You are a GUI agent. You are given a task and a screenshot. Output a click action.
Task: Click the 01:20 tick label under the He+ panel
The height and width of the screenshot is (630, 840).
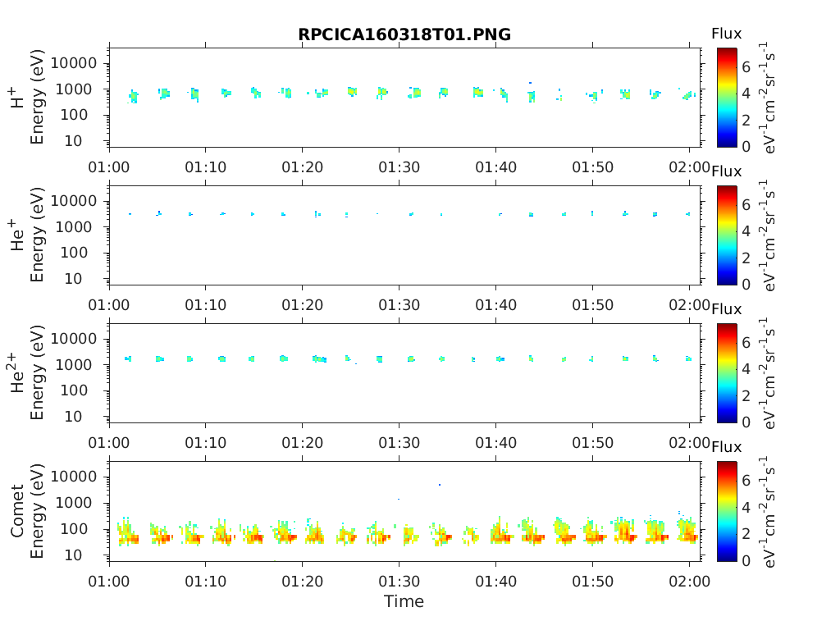click(302, 305)
